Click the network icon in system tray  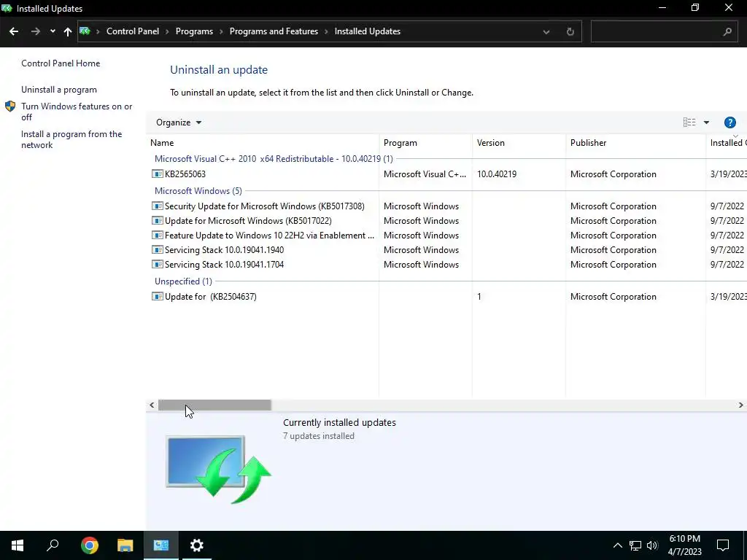635,545
